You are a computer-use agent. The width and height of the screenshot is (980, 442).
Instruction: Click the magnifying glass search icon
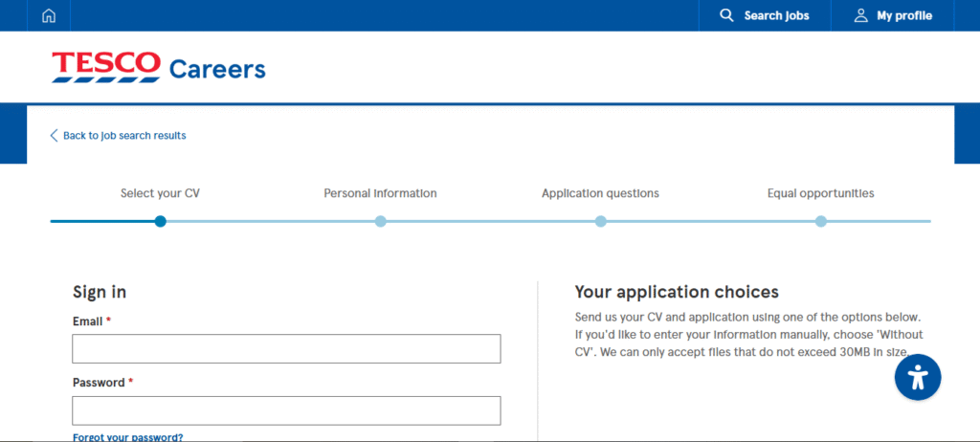coord(726,15)
